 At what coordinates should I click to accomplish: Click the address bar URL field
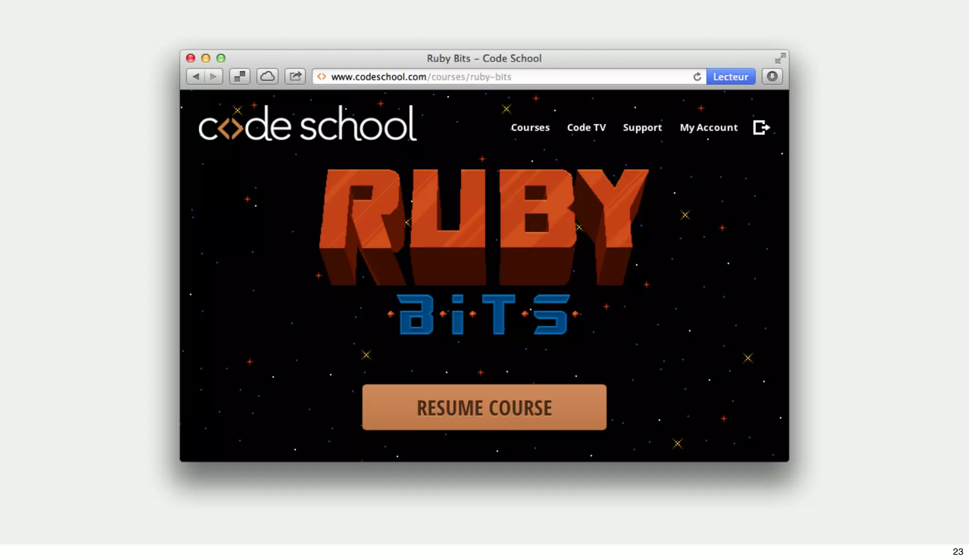509,77
